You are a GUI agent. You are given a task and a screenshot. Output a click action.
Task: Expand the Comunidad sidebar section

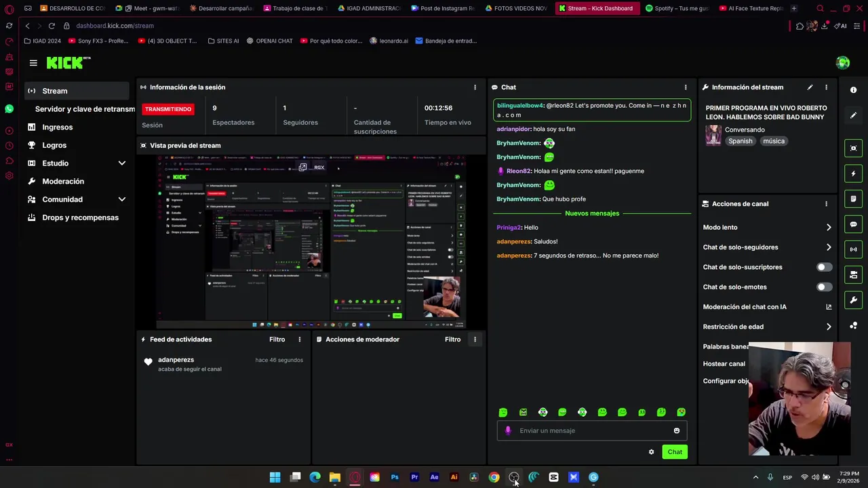[x=122, y=199]
